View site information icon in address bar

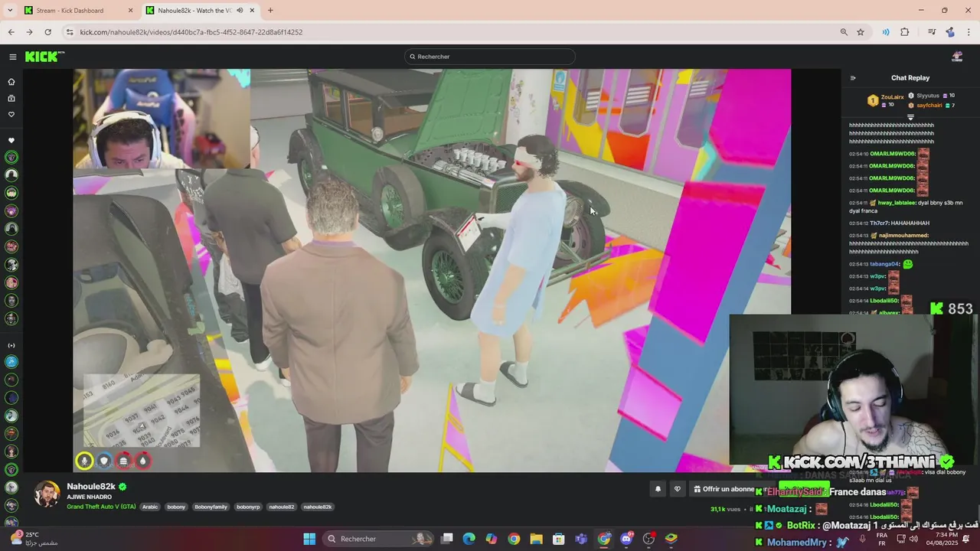tap(70, 32)
